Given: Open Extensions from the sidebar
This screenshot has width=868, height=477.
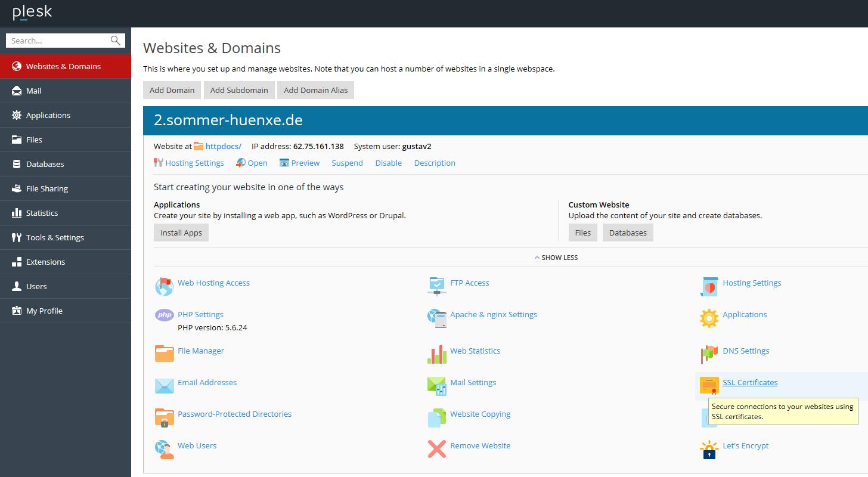Looking at the screenshot, I should coord(45,262).
